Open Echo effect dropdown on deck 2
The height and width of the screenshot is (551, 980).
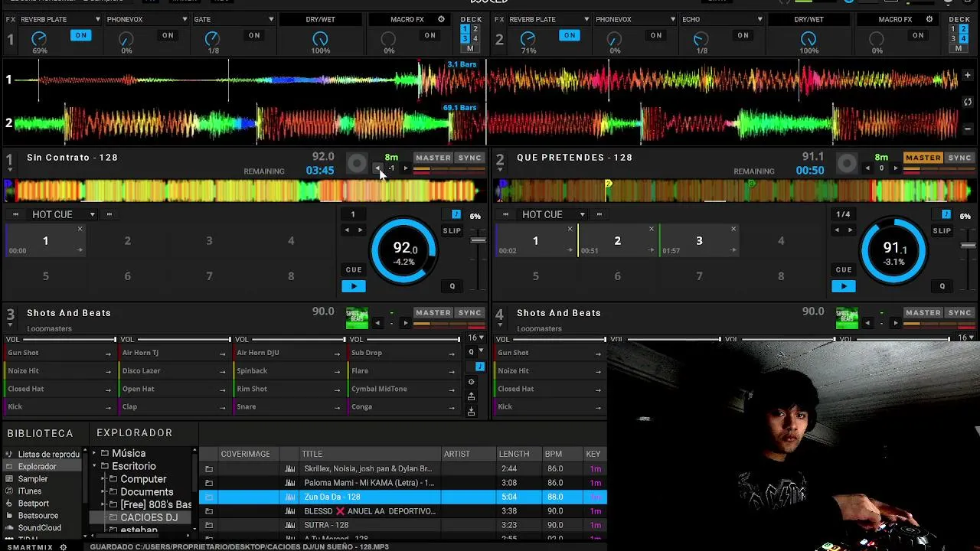click(759, 19)
